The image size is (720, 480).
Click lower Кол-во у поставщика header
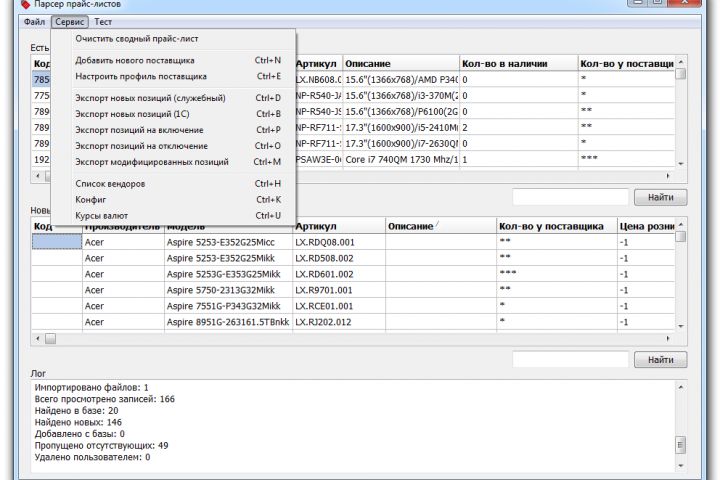557,226
